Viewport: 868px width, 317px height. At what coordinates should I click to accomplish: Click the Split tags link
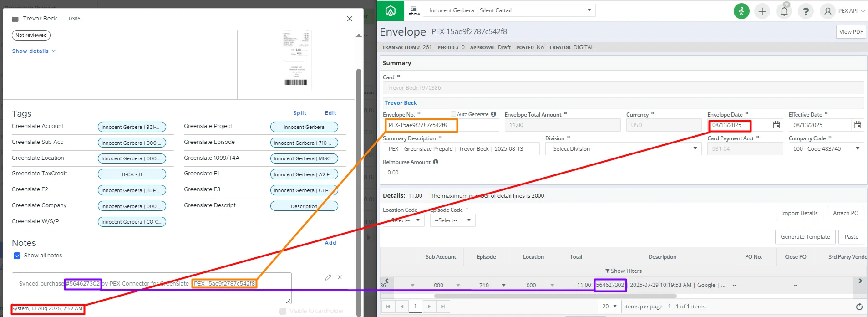coord(299,113)
